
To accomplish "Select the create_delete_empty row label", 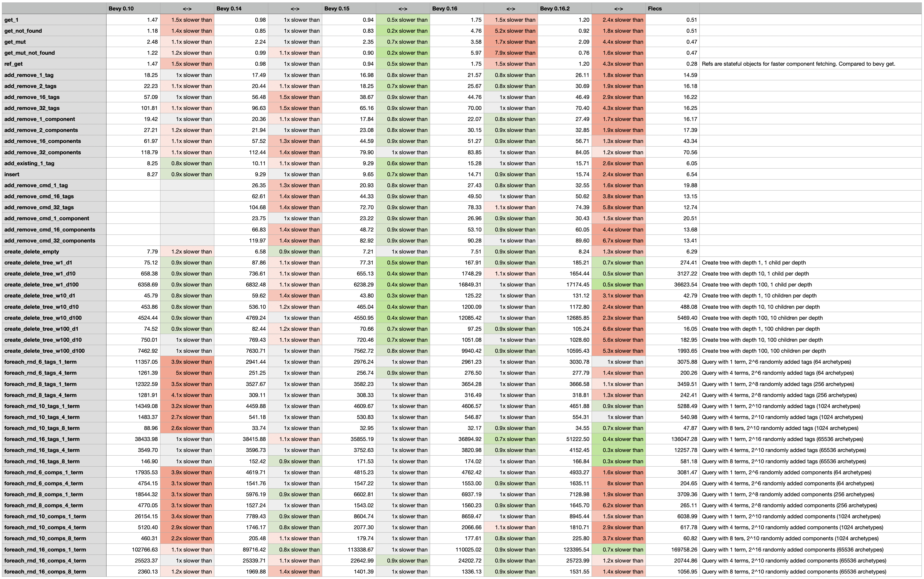I will pyautogui.click(x=32, y=252).
